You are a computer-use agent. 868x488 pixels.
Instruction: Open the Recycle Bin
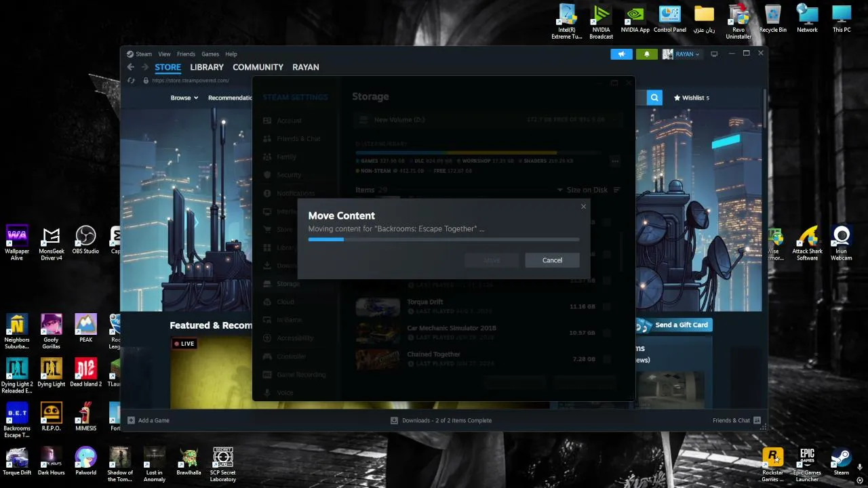click(x=773, y=19)
